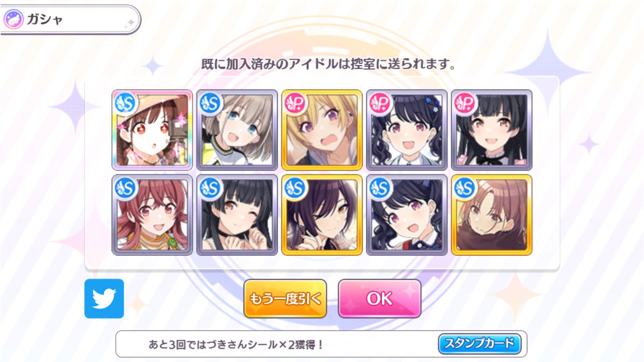Click the ガシャ header label
Image resolution: width=644 pixels, height=362 pixels.
(x=45, y=19)
